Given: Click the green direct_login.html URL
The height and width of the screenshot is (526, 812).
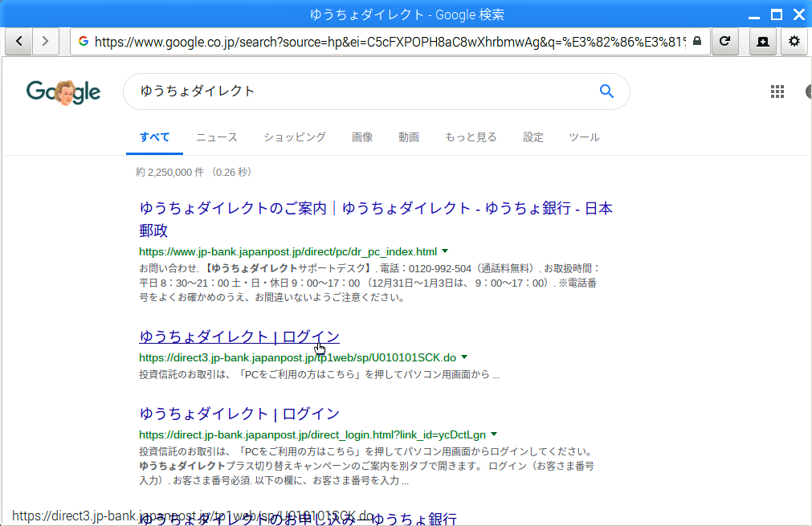Looking at the screenshot, I should click(x=312, y=435).
